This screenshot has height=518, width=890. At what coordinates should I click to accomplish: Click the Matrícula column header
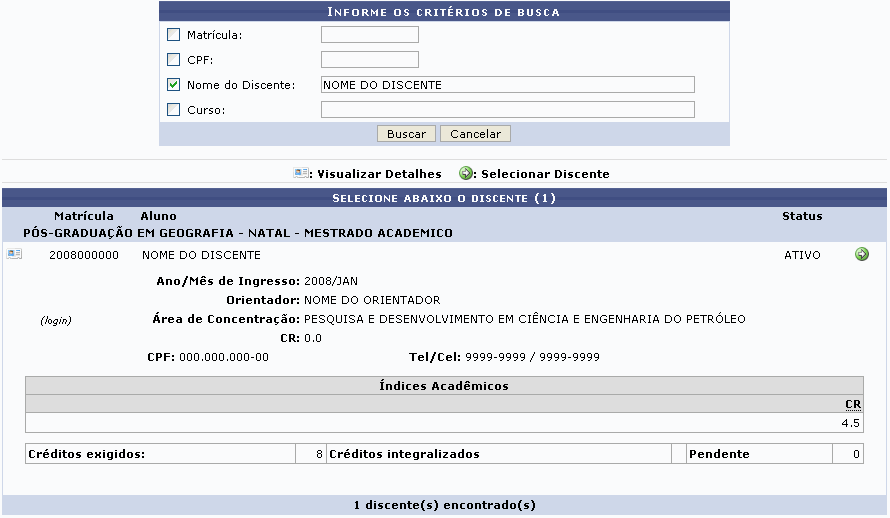click(84, 216)
